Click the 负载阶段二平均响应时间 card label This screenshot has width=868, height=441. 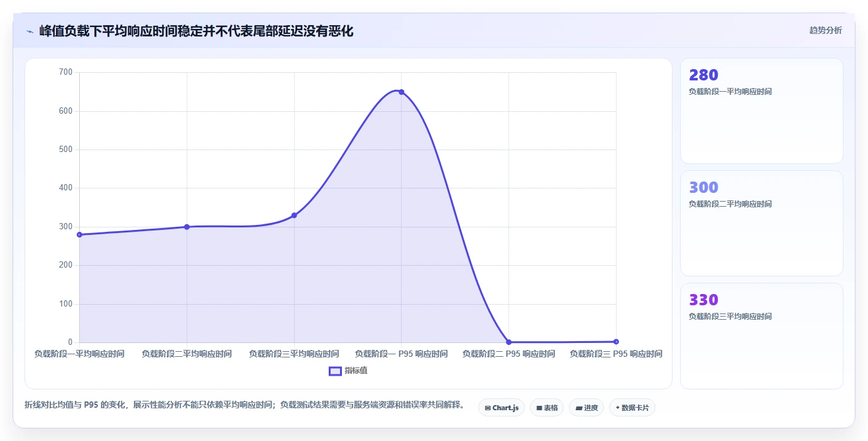730,204
